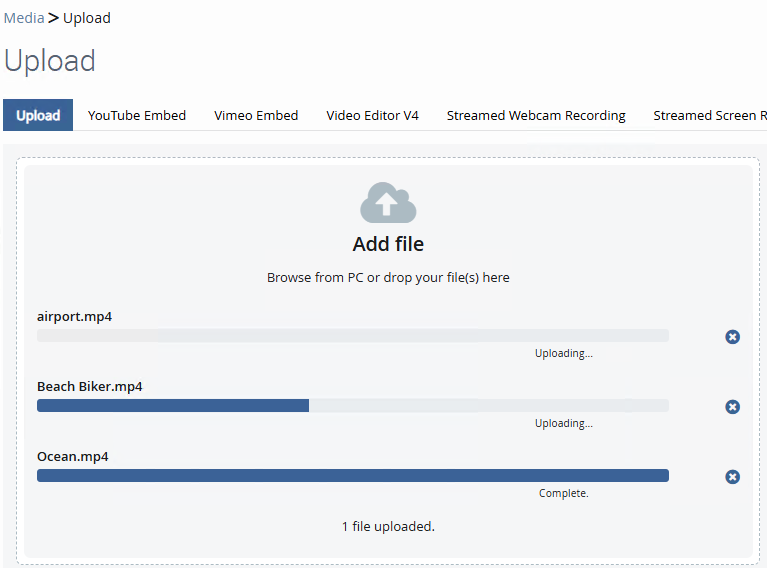Open Streamed Webcam Recording tab
767x568 pixels.
pos(536,115)
